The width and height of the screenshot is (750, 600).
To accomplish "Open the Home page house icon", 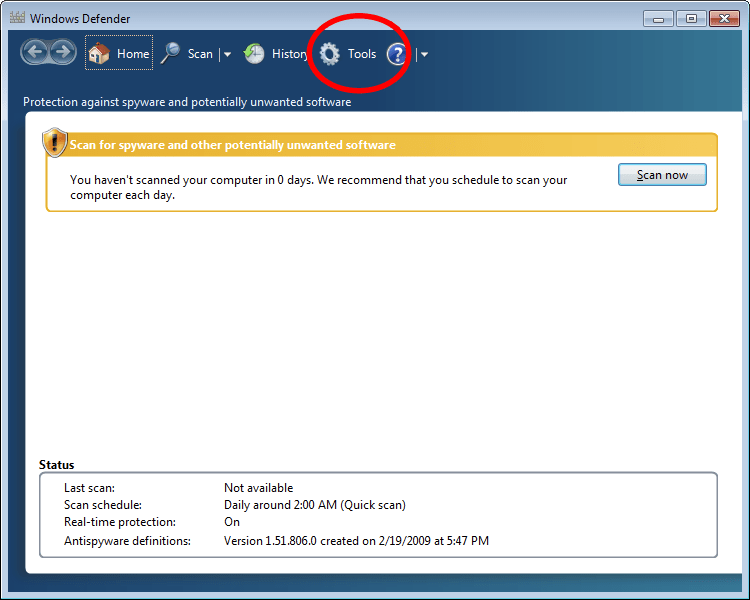I will click(x=99, y=53).
